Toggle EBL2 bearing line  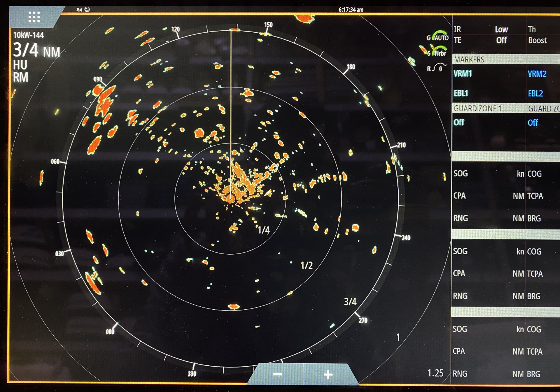pyautogui.click(x=535, y=93)
